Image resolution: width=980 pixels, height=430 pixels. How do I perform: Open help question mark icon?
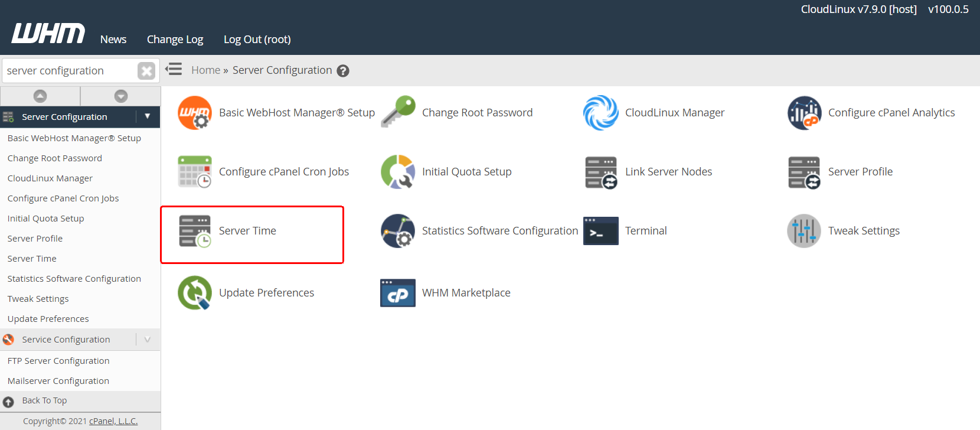coord(343,71)
